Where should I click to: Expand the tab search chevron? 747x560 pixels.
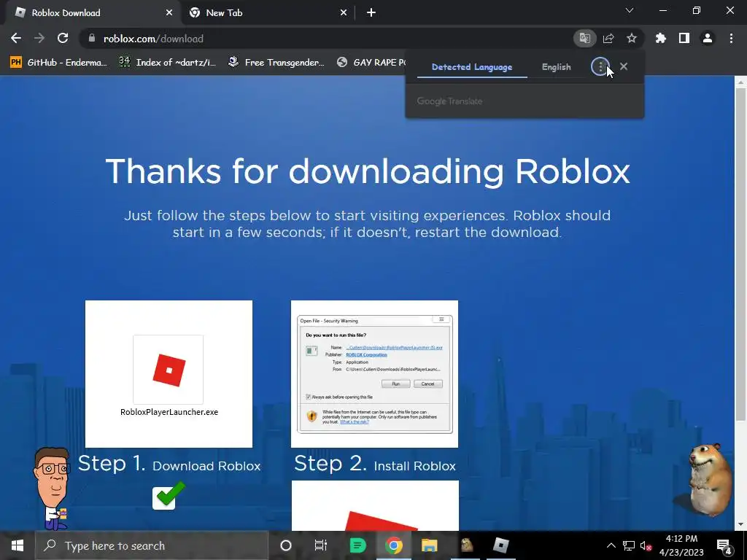[630, 10]
